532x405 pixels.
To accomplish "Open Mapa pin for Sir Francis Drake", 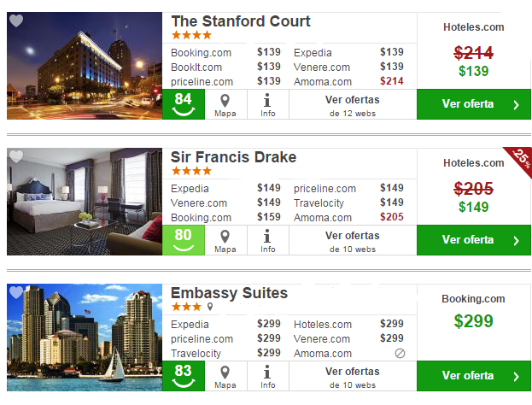I will click(225, 240).
